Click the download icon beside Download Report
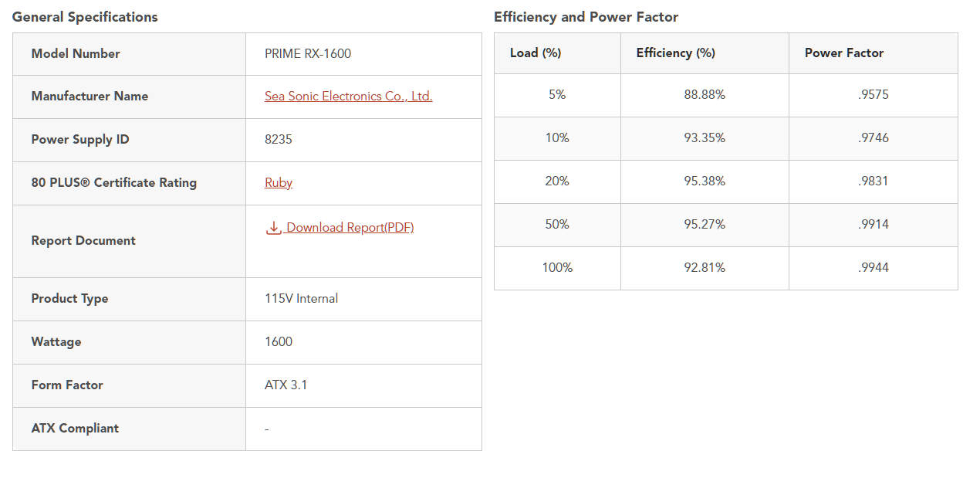 point(273,228)
